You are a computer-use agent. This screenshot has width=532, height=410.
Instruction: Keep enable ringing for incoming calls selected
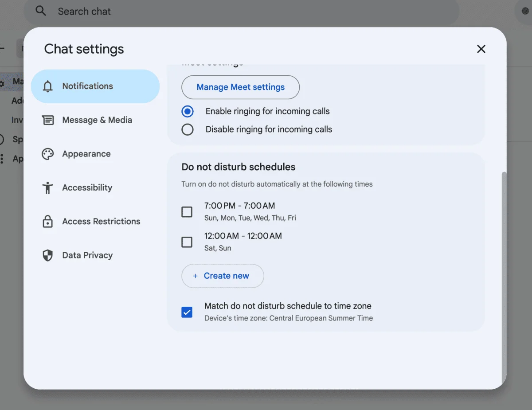click(x=188, y=111)
